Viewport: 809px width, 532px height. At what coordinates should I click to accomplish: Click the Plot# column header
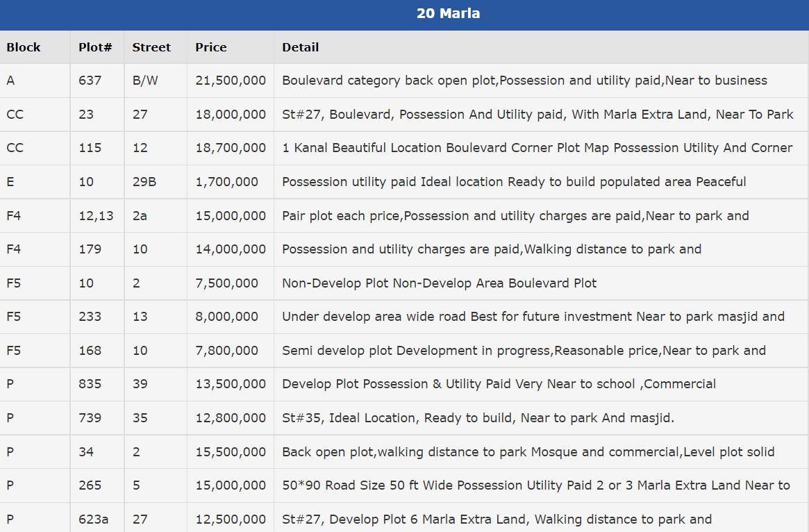(x=95, y=47)
